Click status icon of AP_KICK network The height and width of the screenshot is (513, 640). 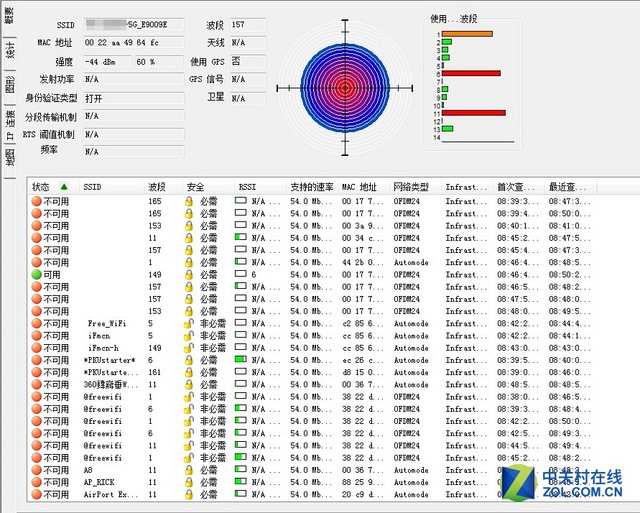(37, 482)
